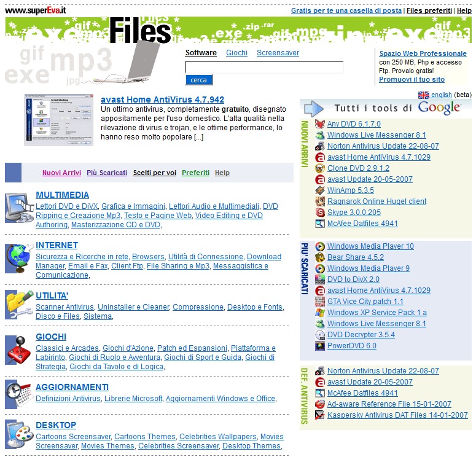Viewport: 476px width, 457px height.
Task: Open the Browsers subcategory link
Action: tap(148, 257)
